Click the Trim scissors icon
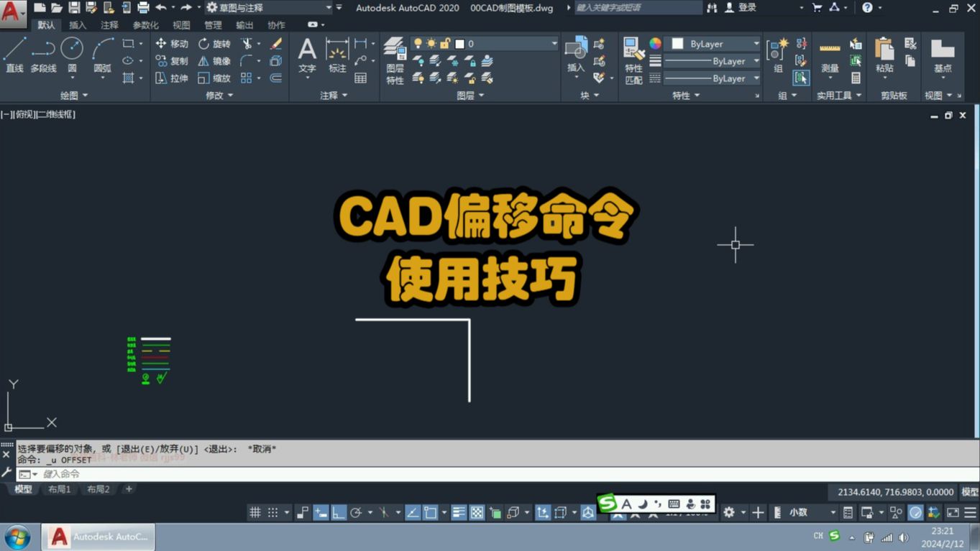The width and height of the screenshot is (980, 551). pyautogui.click(x=247, y=44)
